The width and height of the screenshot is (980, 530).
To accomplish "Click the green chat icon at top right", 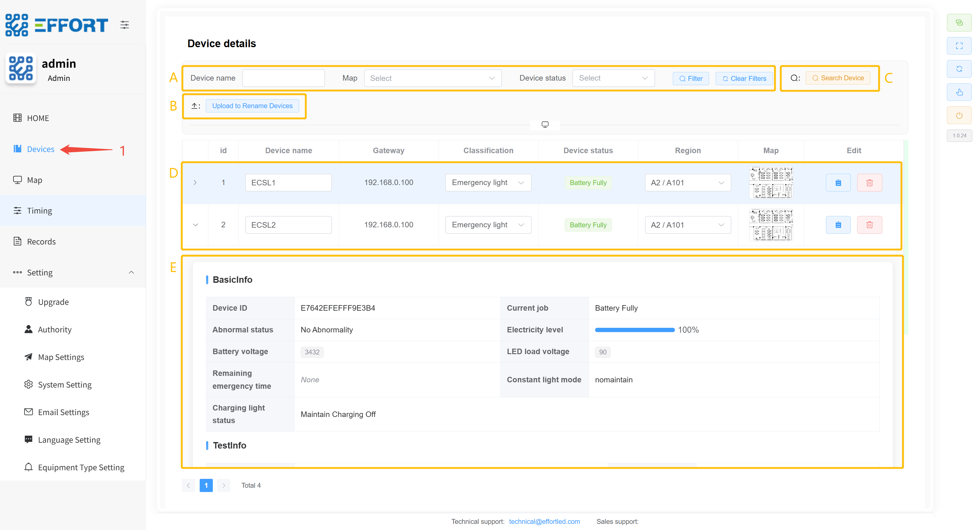I will click(x=959, y=23).
